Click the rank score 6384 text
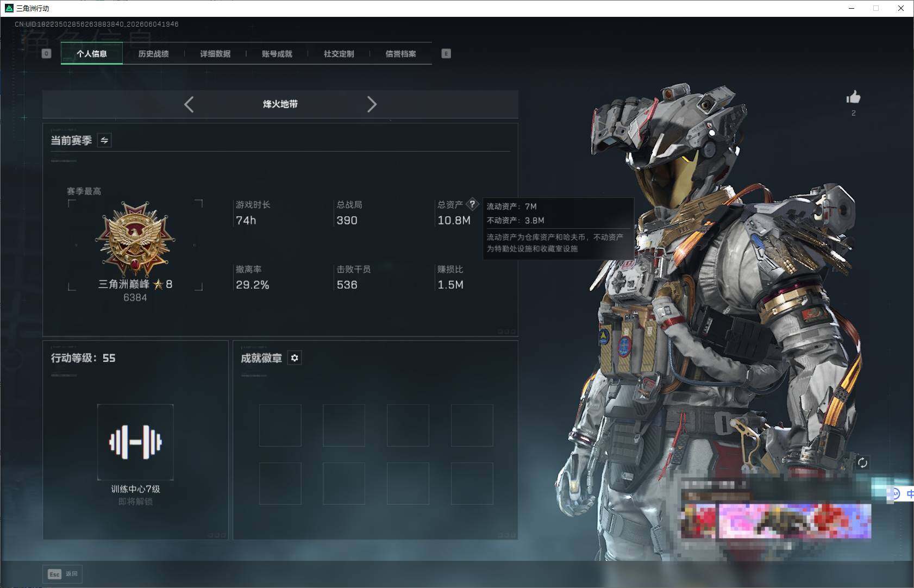Viewport: 914px width, 588px height. [135, 297]
